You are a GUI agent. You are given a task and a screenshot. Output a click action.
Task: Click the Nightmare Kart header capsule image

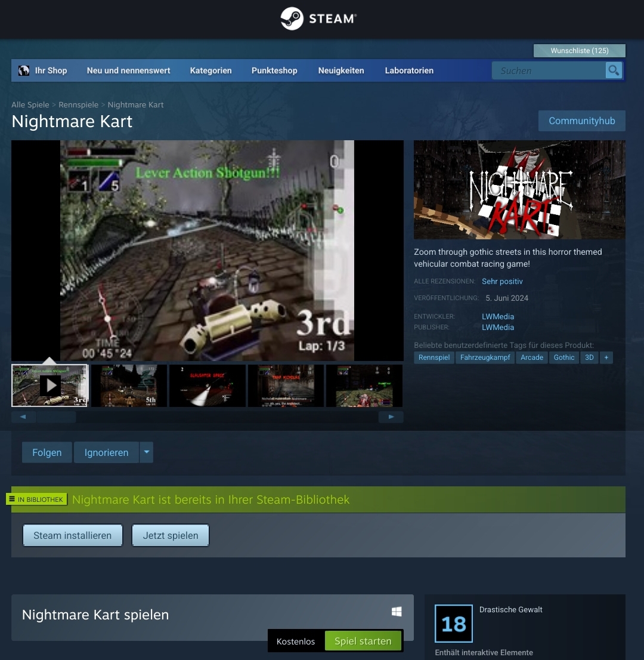tap(519, 190)
